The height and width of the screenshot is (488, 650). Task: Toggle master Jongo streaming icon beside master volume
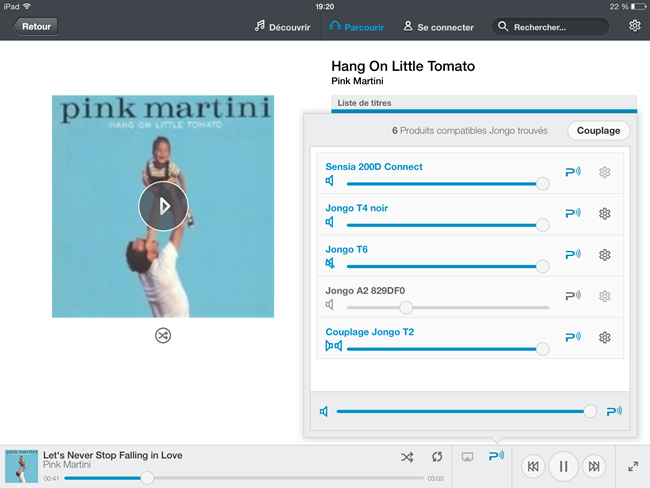pos(614,411)
